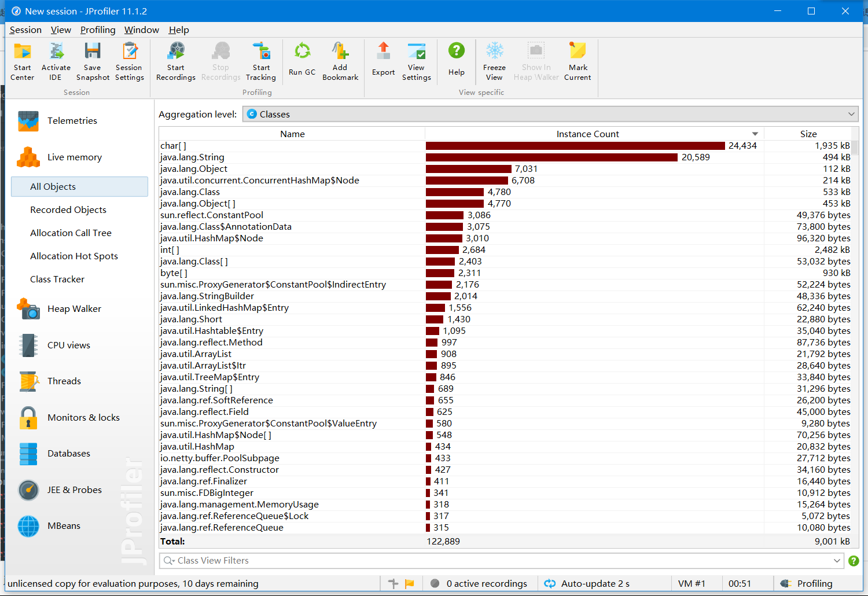Image resolution: width=868 pixels, height=596 pixels.
Task: Freeze the current view
Action: pos(494,61)
